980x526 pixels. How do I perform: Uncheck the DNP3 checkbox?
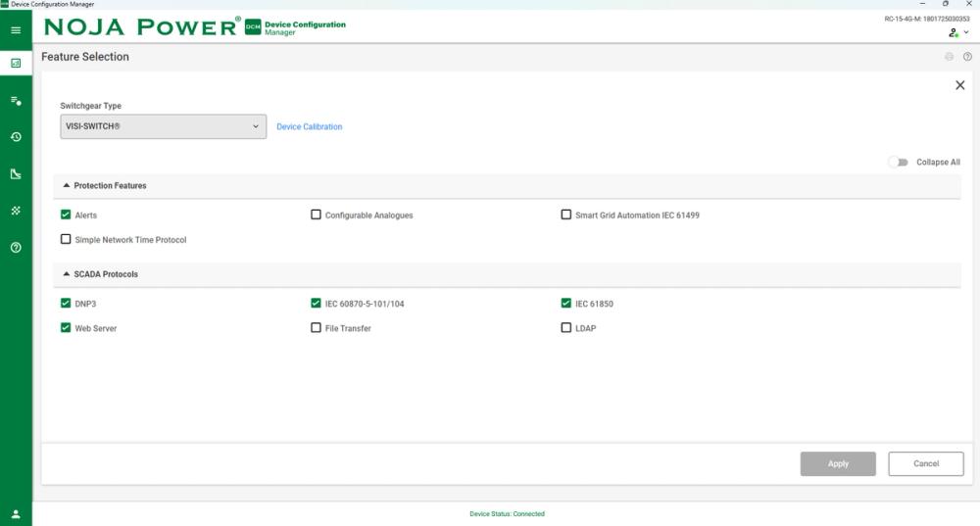(66, 303)
